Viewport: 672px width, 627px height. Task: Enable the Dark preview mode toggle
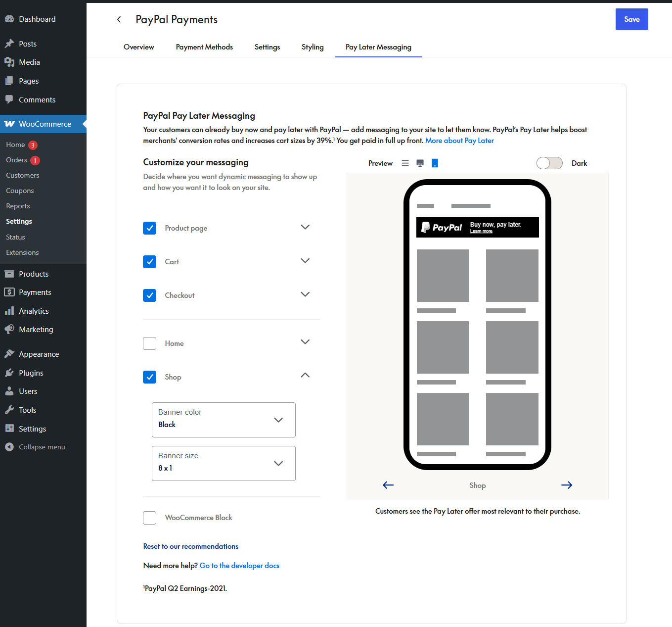[x=549, y=163]
